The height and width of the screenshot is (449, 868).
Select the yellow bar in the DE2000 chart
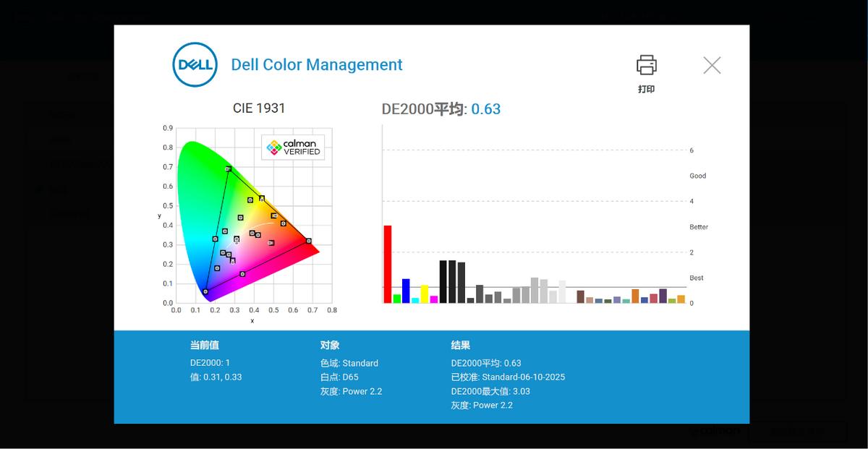(425, 294)
